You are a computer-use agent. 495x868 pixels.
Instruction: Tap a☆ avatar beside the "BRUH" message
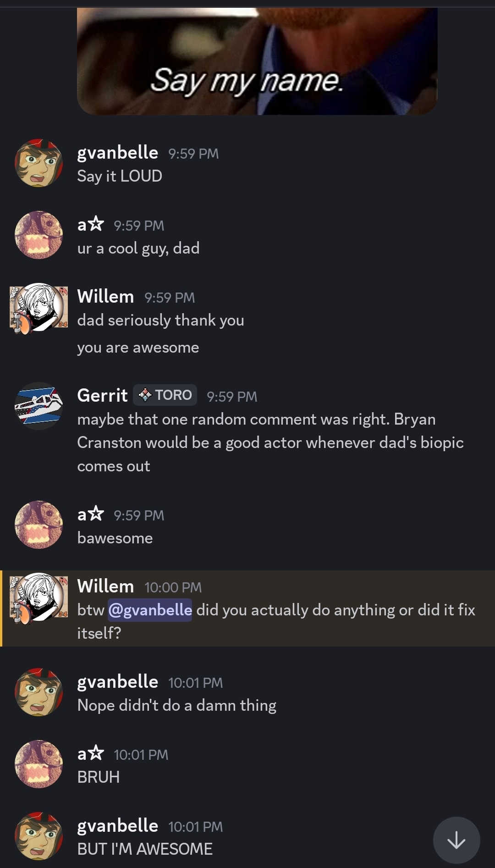[x=39, y=764]
